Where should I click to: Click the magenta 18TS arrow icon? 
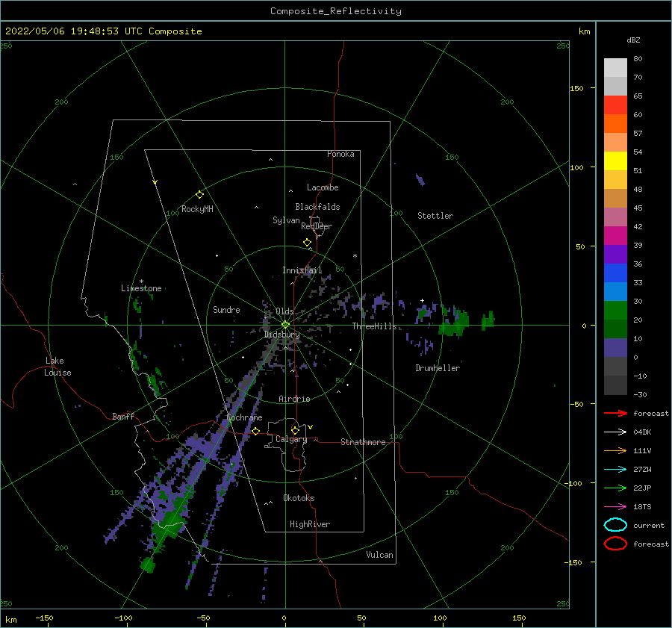point(615,507)
